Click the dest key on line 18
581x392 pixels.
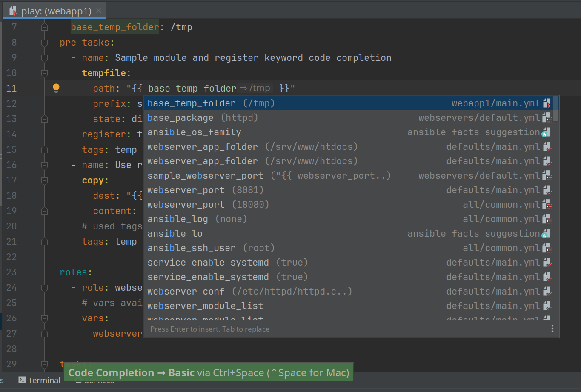(x=104, y=196)
